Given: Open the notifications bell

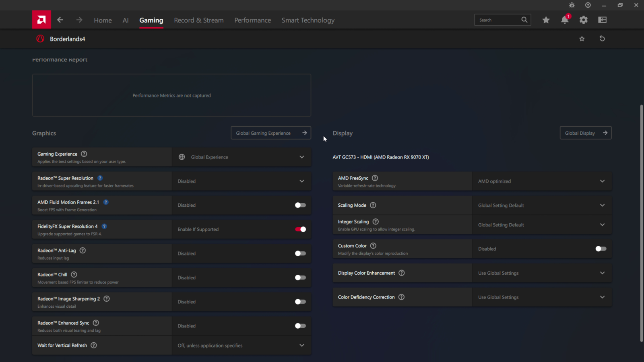Looking at the screenshot, I should (x=565, y=20).
